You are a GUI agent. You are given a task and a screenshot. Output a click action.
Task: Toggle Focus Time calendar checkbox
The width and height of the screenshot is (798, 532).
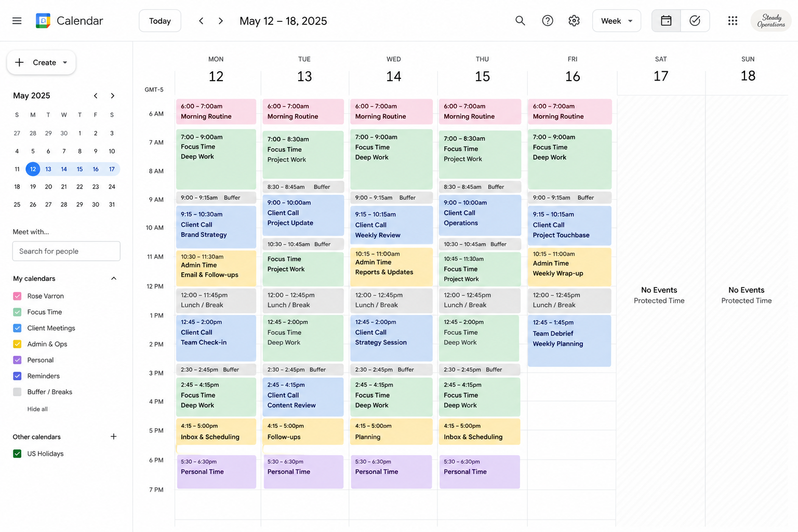coord(17,312)
